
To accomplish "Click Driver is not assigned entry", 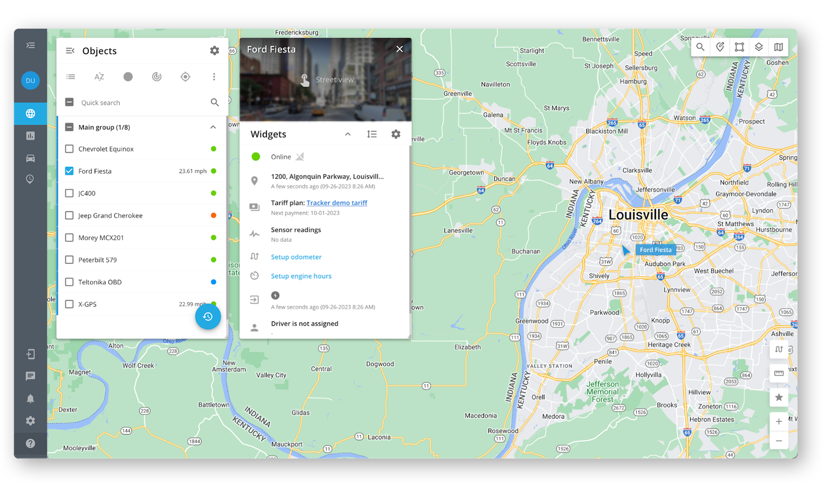I will click(304, 324).
